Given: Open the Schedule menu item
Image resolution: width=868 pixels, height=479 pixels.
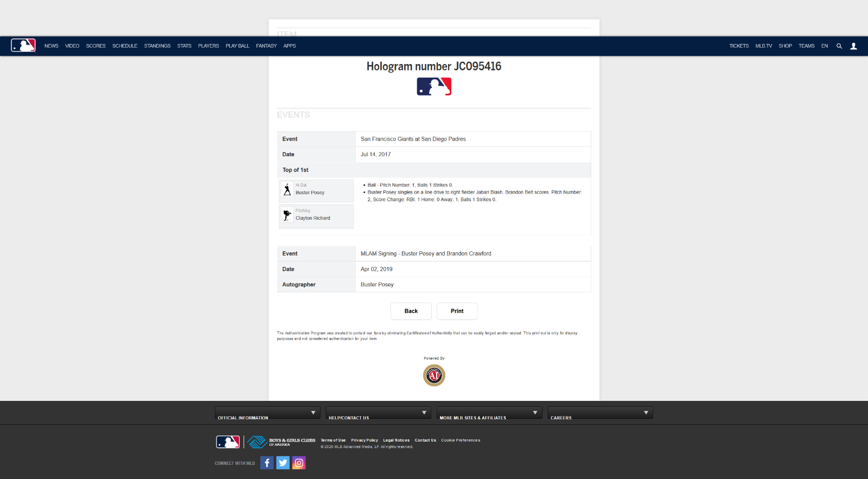Looking at the screenshot, I should tap(125, 46).
